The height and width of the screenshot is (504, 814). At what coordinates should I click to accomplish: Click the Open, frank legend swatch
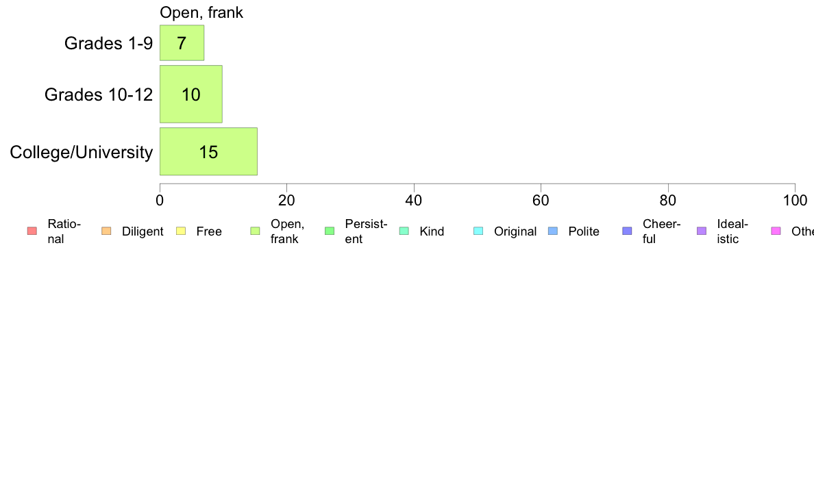255,231
